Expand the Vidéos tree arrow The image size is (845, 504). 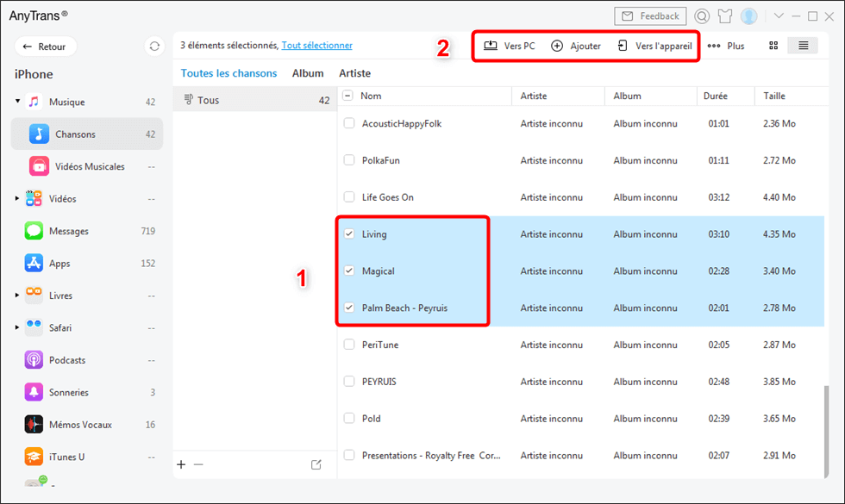tap(17, 199)
